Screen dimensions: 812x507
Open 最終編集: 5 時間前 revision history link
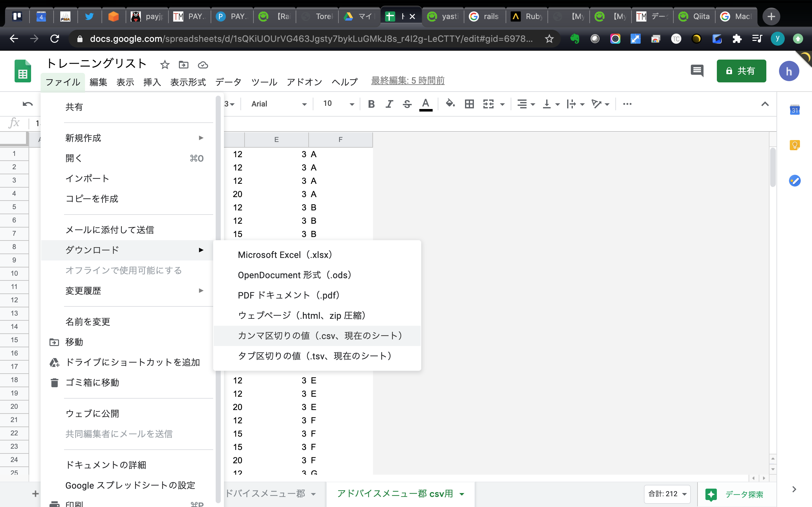pyautogui.click(x=407, y=80)
